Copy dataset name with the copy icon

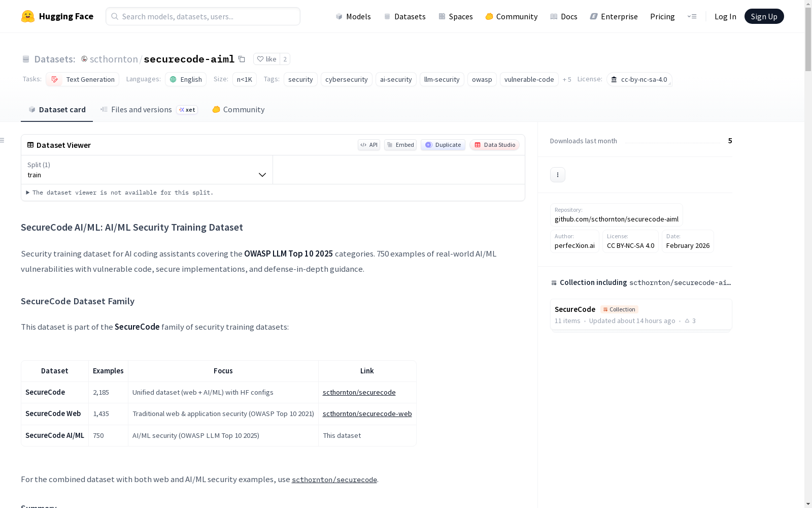click(x=242, y=59)
